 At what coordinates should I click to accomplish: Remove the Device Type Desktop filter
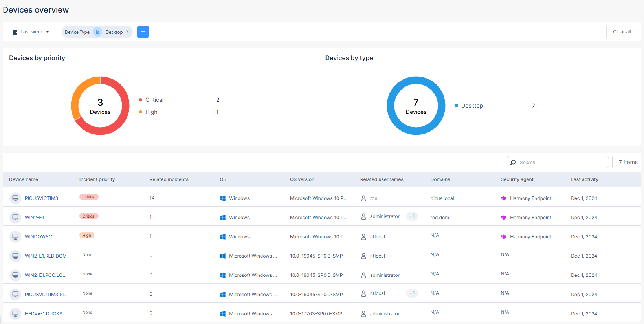tap(128, 32)
